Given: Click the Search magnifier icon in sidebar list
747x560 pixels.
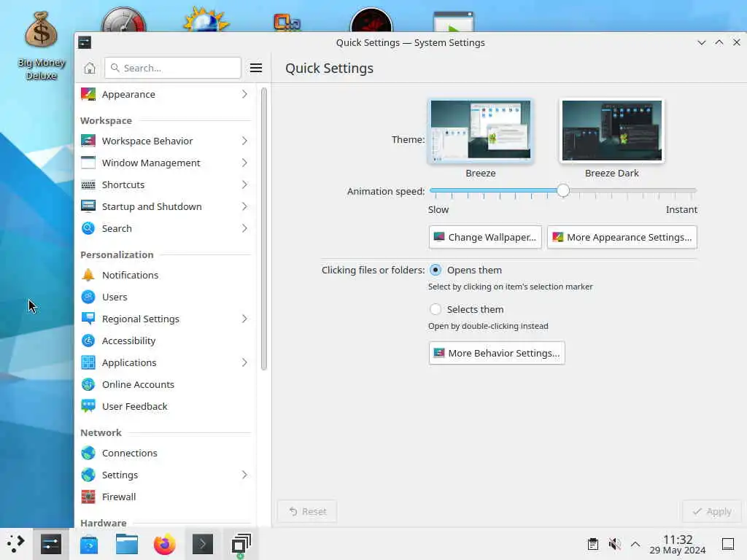Looking at the screenshot, I should pyautogui.click(x=88, y=228).
